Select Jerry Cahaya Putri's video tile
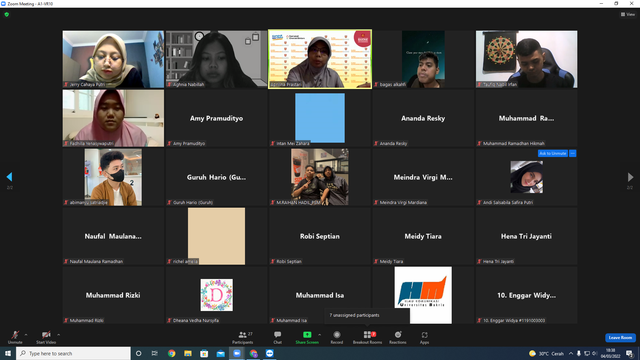Viewport: 640px width, 360px height. point(113,59)
